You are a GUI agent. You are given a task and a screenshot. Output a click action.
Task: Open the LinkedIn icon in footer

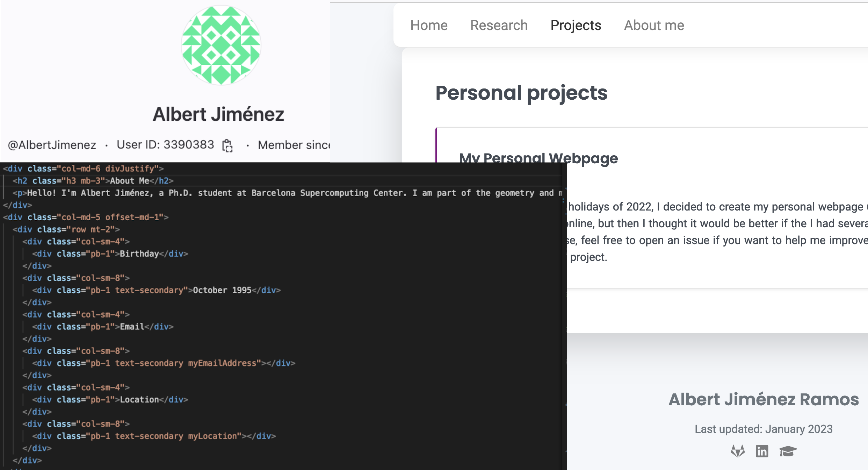coord(762,451)
